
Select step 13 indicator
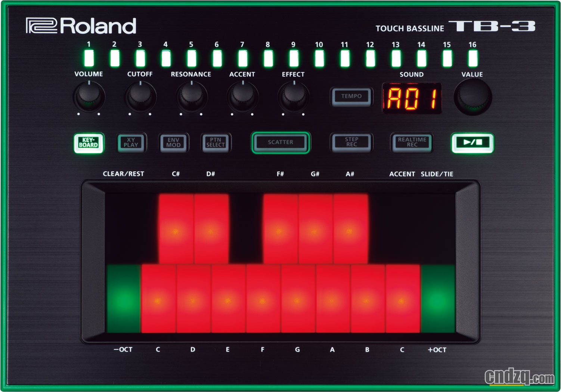396,58
